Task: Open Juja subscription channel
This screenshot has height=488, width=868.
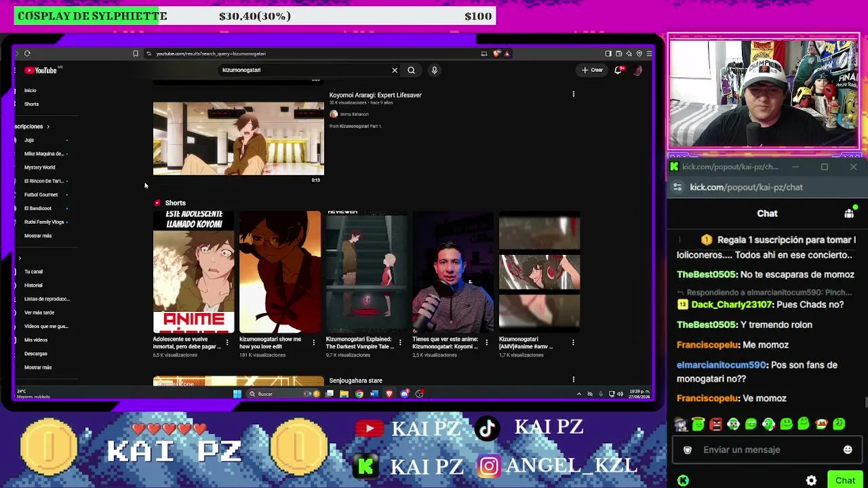Action: click(29, 140)
